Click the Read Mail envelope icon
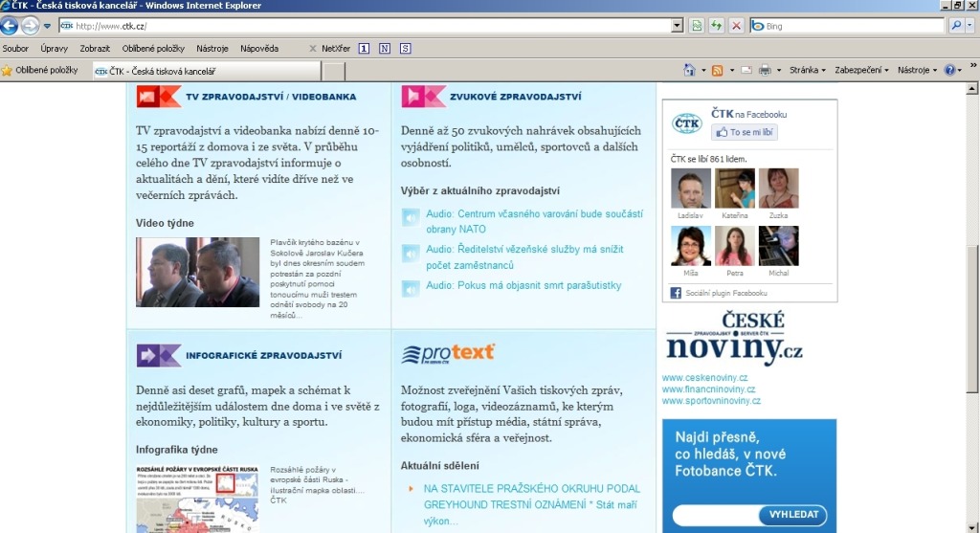The image size is (980, 533). click(x=746, y=70)
